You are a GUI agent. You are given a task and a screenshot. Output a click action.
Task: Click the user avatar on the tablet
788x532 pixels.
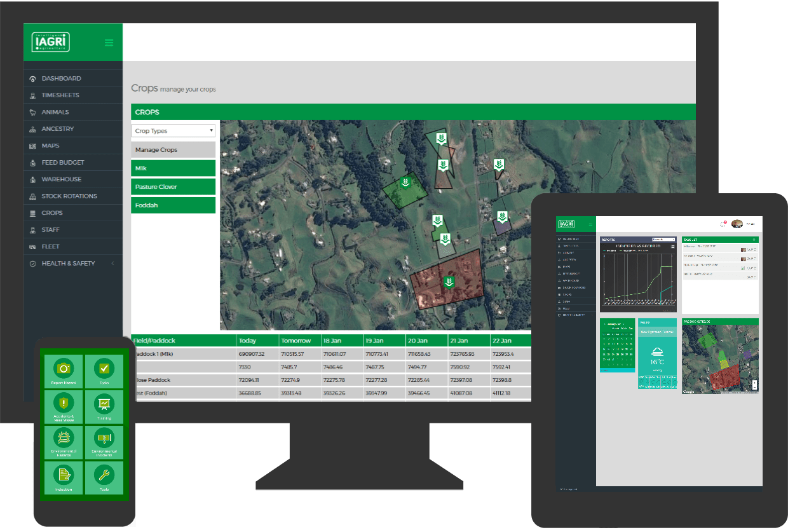(x=737, y=224)
